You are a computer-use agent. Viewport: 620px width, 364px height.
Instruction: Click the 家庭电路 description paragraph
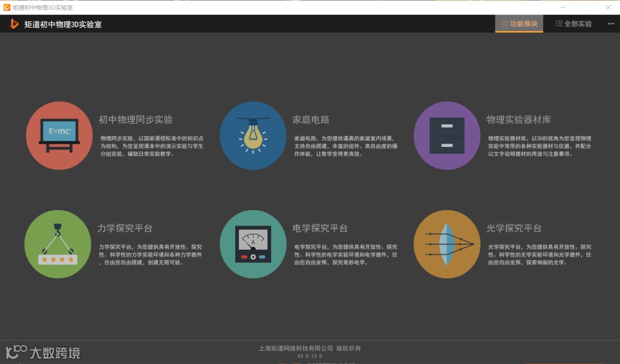click(346, 146)
